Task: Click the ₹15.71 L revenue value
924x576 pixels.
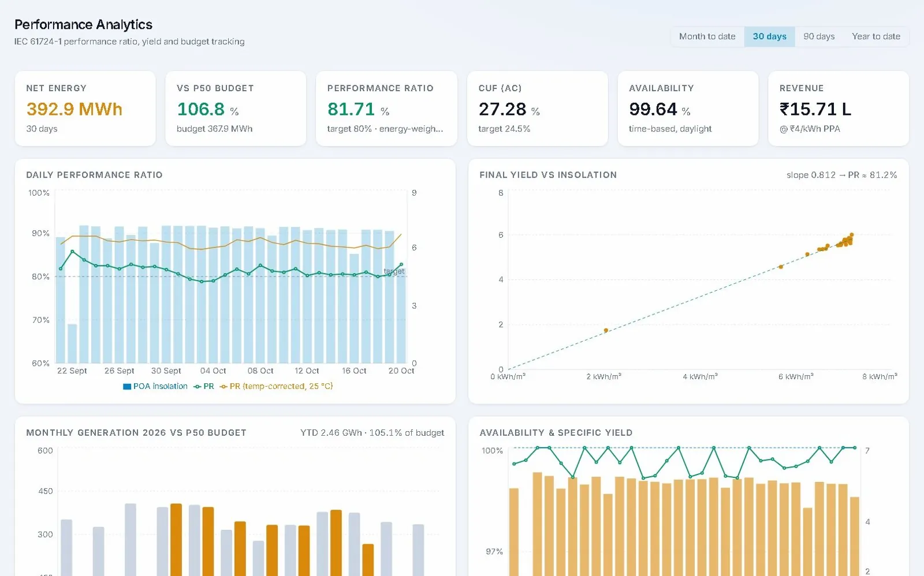Action: (x=815, y=109)
